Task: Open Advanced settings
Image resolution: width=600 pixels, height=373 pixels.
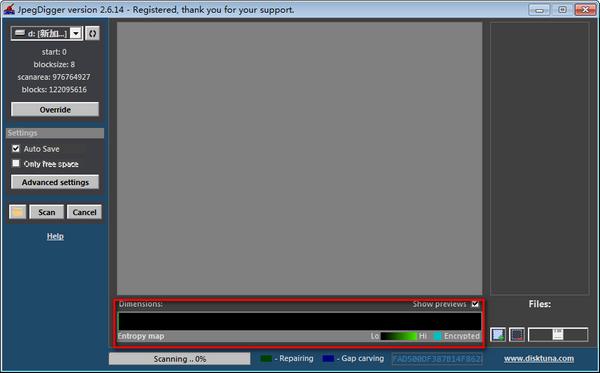Action: point(55,182)
